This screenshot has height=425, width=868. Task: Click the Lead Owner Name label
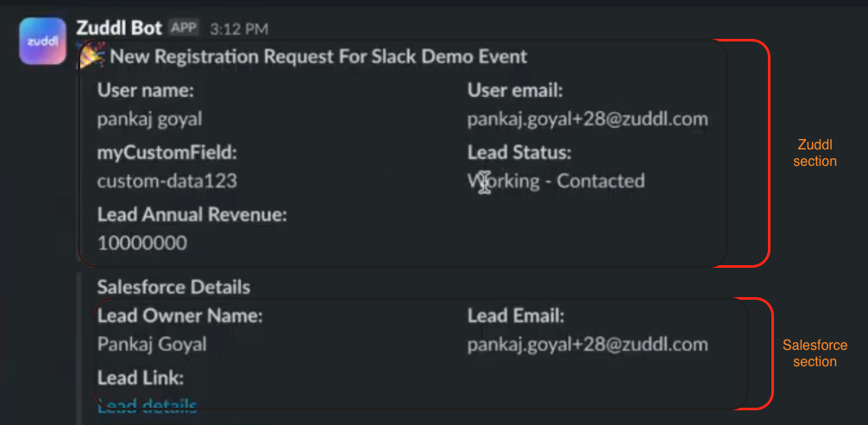coord(180,316)
